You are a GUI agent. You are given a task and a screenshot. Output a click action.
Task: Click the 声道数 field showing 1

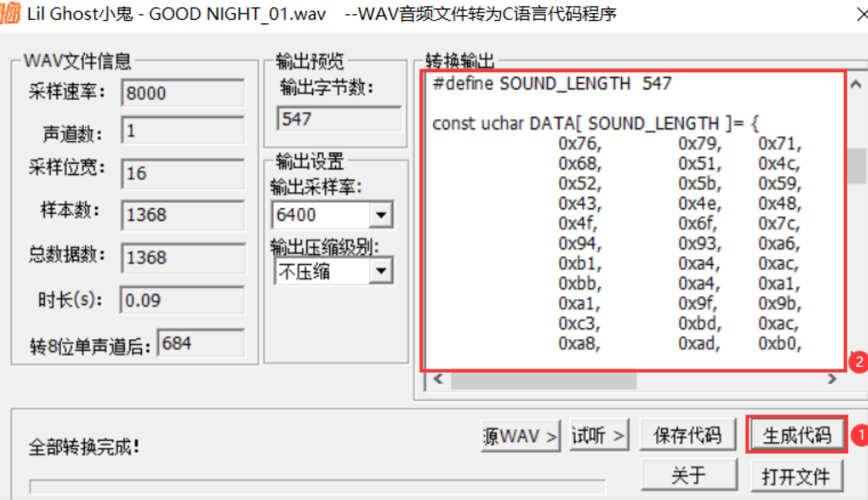(x=183, y=131)
